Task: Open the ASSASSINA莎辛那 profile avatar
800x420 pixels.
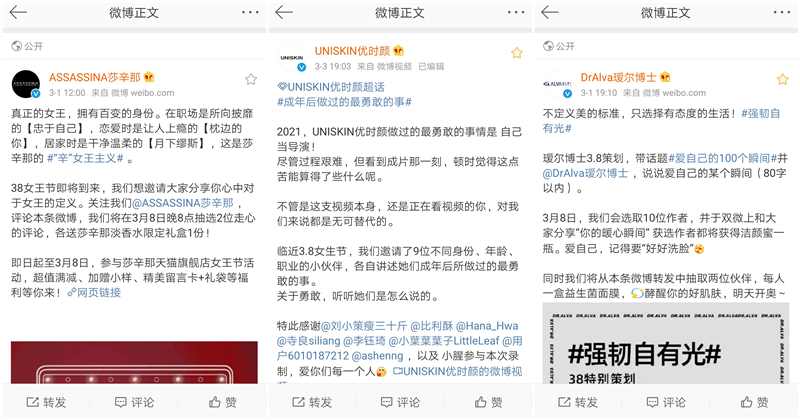Action: [26, 84]
